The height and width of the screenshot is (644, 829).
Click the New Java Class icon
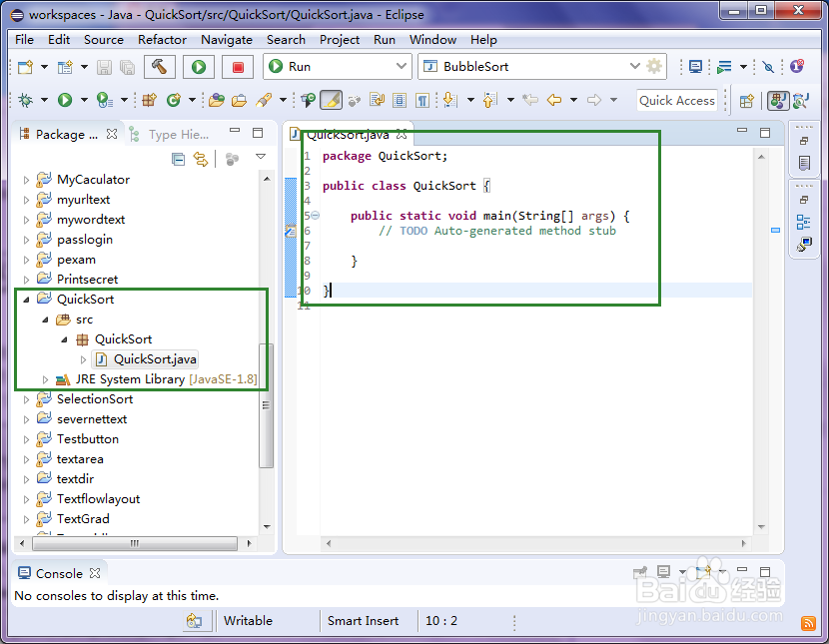[174, 100]
